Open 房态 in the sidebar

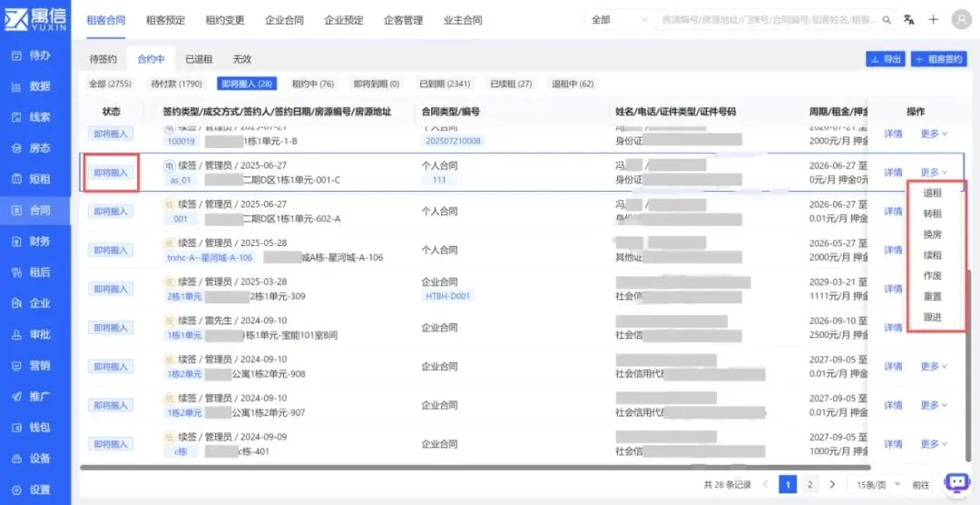pyautogui.click(x=31, y=148)
